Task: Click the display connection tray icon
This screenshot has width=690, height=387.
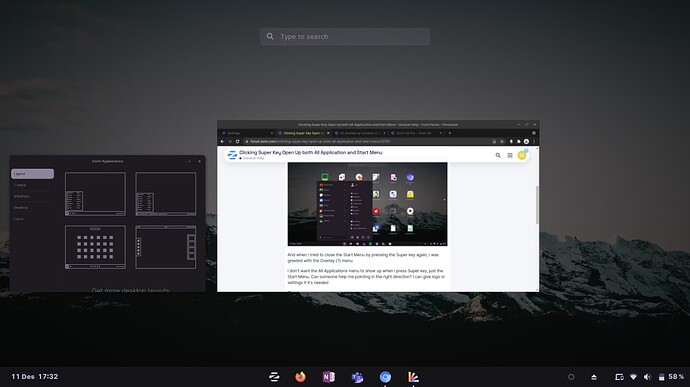Action: pyautogui.click(x=619, y=377)
